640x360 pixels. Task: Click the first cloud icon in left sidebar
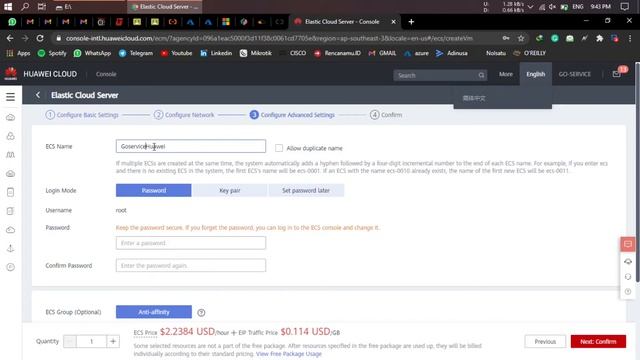11,118
